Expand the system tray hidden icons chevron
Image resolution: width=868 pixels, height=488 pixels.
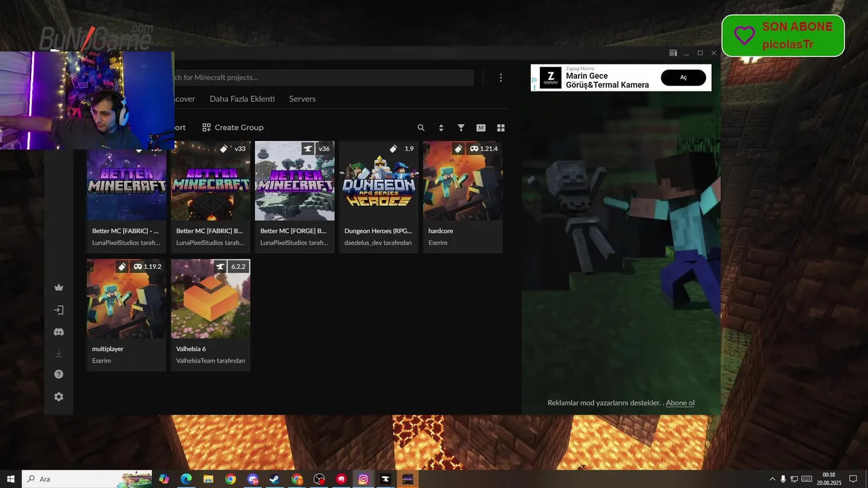pos(772,479)
